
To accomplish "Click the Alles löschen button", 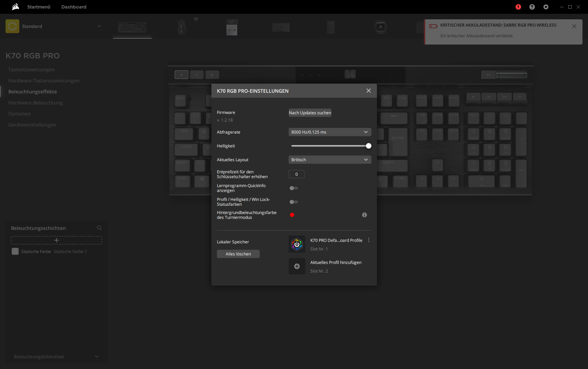I will (x=238, y=254).
